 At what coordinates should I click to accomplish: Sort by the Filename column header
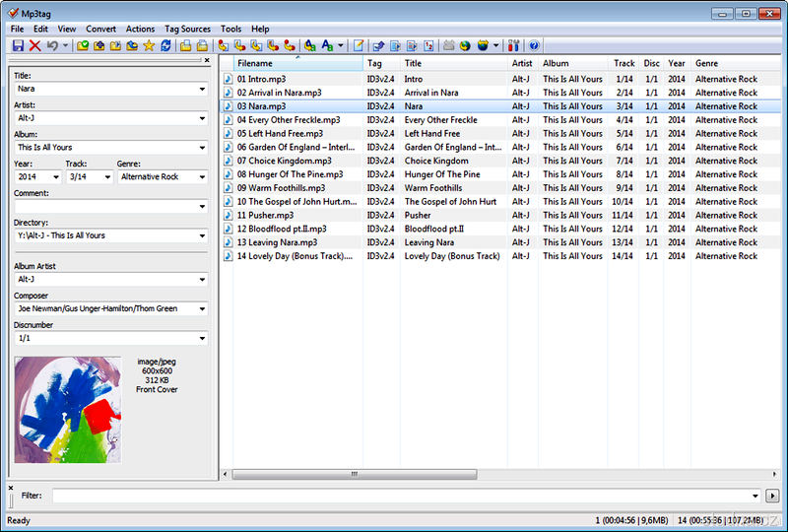295,63
